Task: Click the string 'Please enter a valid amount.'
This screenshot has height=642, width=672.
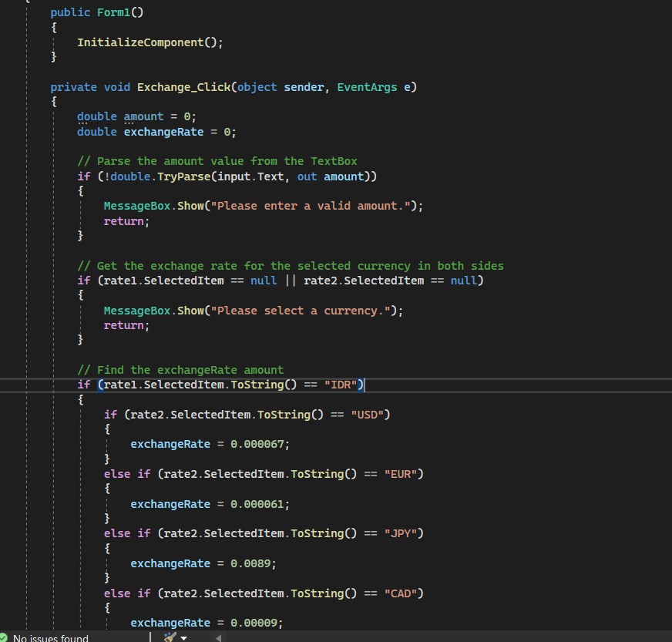Action: pyautogui.click(x=311, y=206)
